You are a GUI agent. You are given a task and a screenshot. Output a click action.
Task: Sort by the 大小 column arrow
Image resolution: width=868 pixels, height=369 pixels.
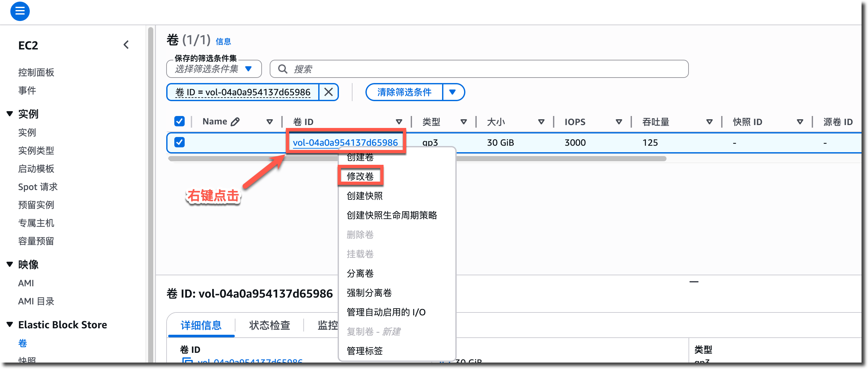(541, 122)
